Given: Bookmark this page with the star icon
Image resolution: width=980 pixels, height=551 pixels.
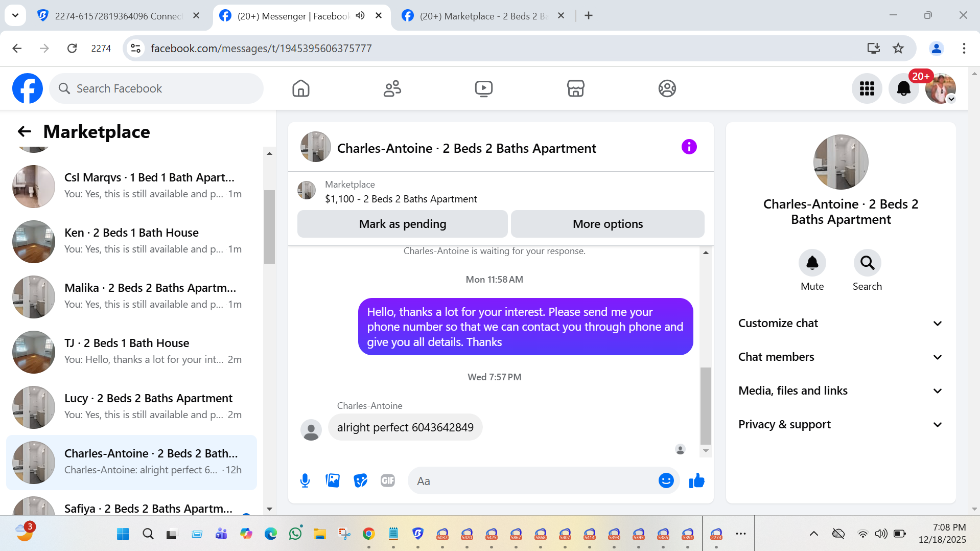Looking at the screenshot, I should [898, 48].
